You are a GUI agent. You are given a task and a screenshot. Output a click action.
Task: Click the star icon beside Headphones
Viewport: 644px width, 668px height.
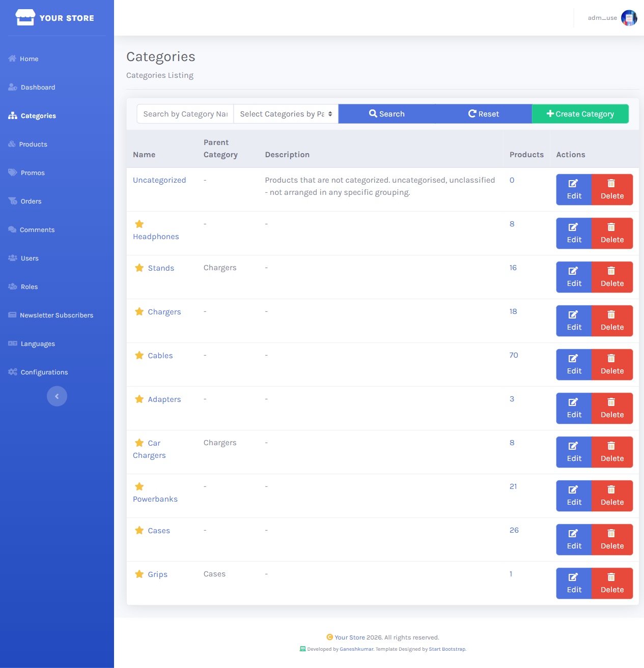(139, 224)
